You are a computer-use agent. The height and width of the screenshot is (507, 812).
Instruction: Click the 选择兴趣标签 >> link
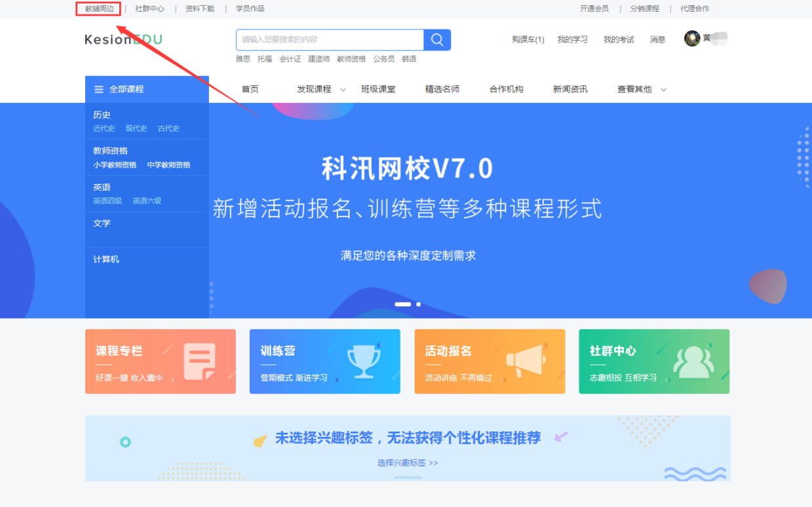(x=408, y=462)
